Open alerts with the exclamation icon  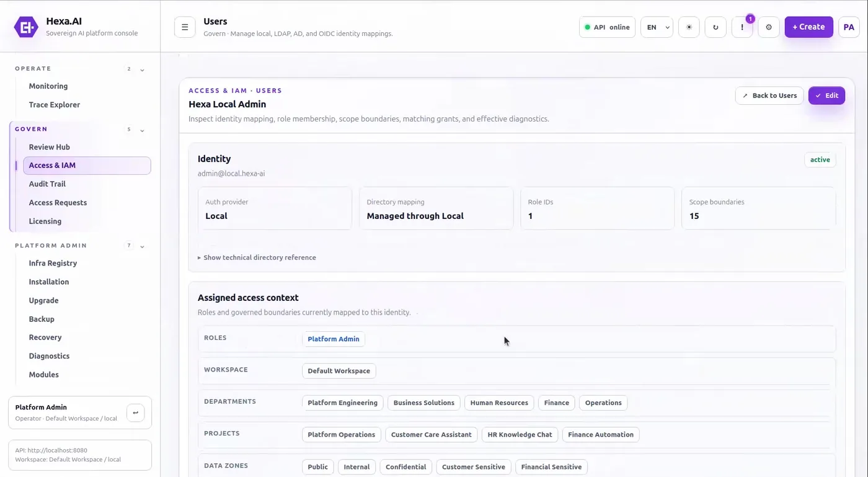pyautogui.click(x=742, y=27)
